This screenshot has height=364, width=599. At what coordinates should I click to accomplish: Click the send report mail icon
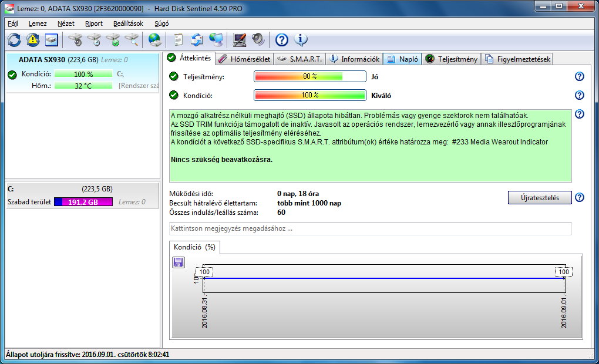pyautogui.click(x=197, y=40)
